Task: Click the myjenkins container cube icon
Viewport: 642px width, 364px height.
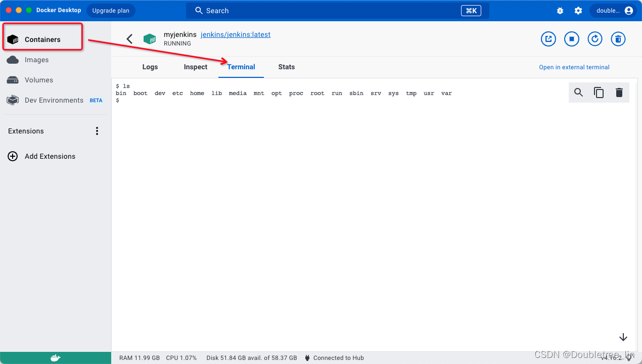Action: coord(150,39)
